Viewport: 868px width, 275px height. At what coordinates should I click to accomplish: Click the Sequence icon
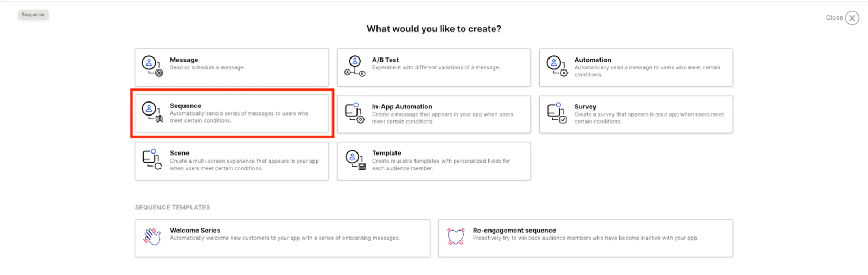(152, 112)
